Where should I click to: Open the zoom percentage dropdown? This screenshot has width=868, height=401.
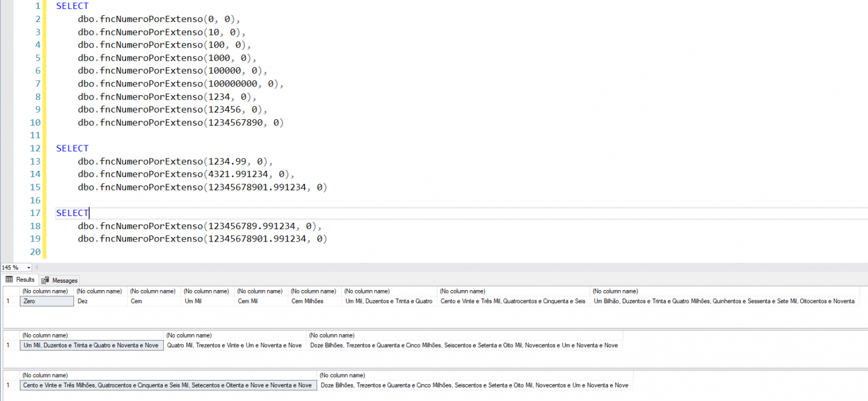click(27, 267)
